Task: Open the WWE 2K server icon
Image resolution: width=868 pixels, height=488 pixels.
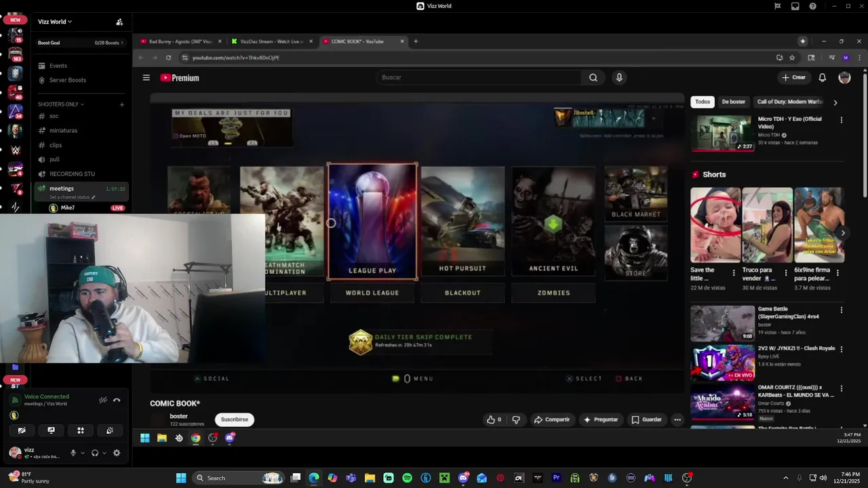Action: click(x=16, y=169)
